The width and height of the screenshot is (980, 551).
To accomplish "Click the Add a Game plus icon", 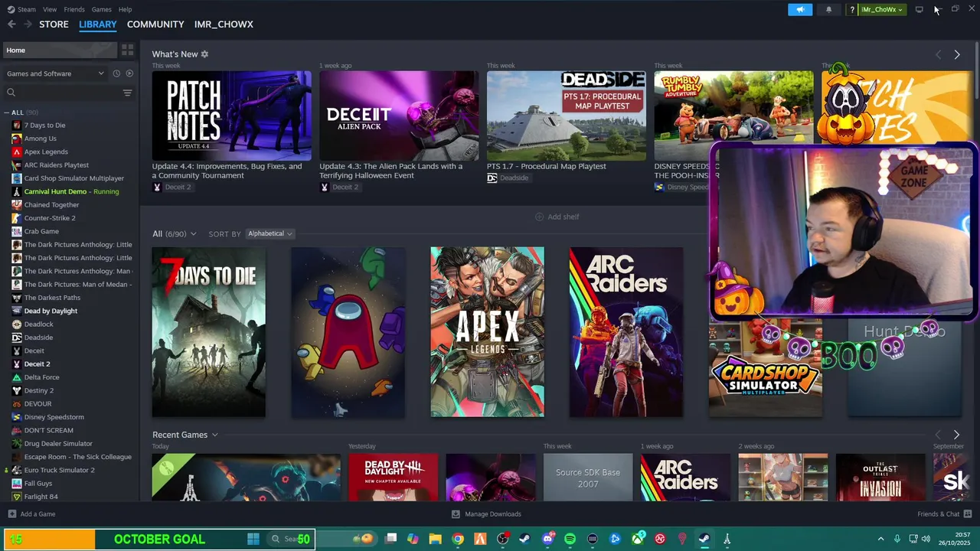I will [11, 514].
